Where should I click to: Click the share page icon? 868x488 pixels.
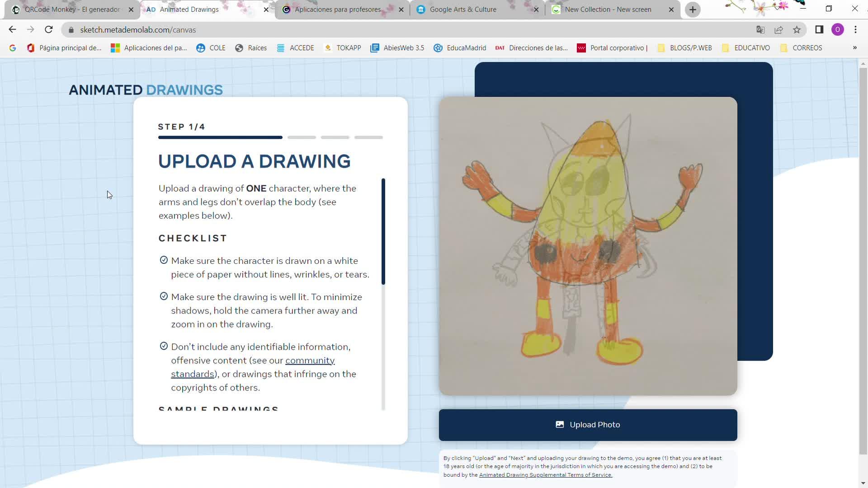(x=778, y=30)
